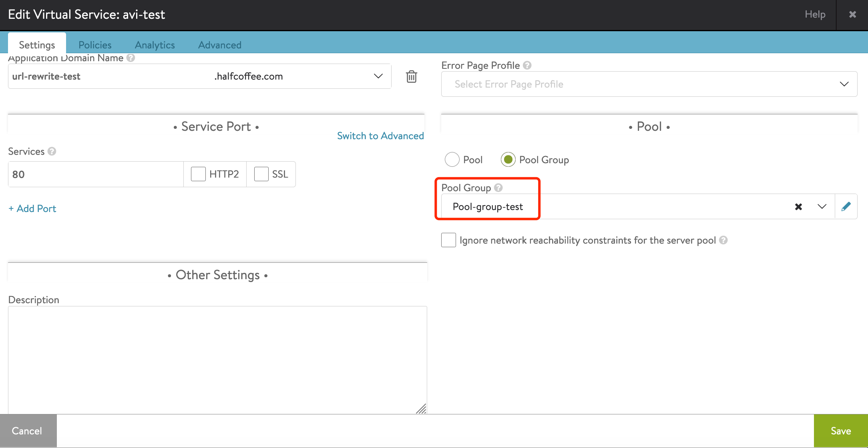
Task: Open the Pool Group field help icon
Action: [x=498, y=188]
